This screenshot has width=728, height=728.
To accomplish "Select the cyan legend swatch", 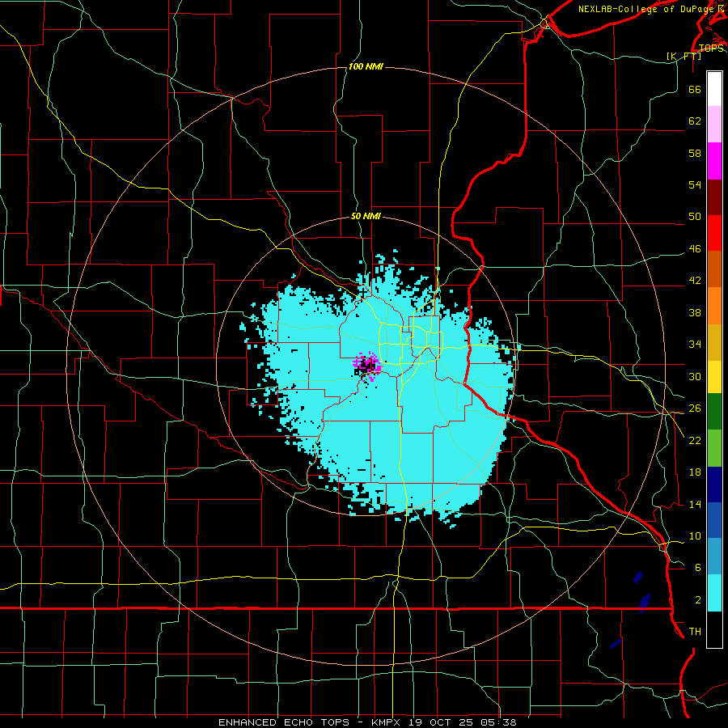I will click(714, 593).
